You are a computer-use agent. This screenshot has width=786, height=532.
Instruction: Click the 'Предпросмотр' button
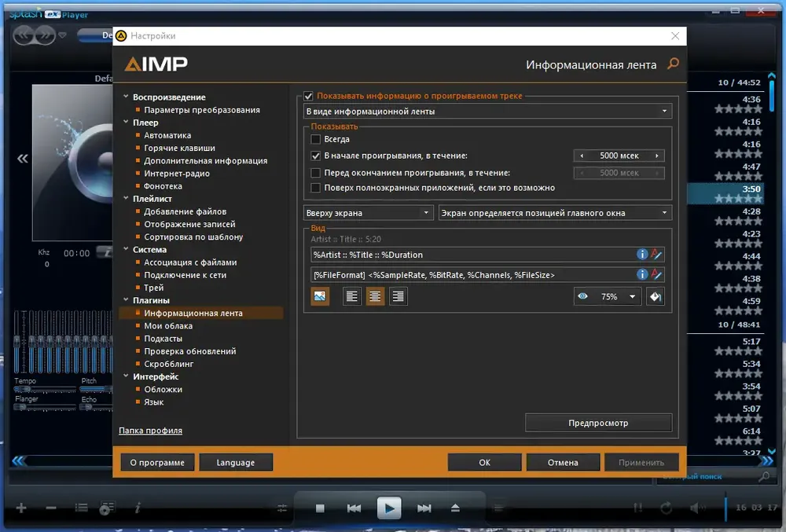[598, 423]
